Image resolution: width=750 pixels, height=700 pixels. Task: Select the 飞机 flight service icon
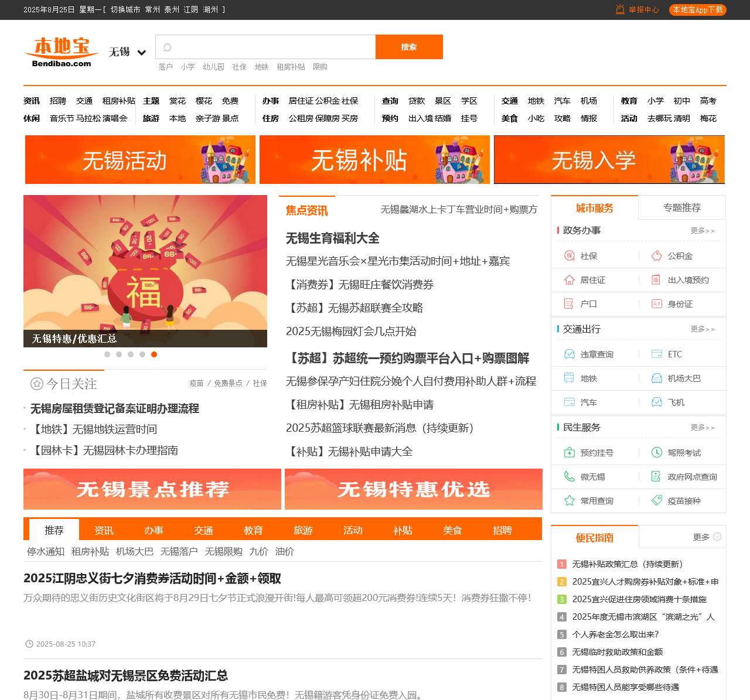click(655, 402)
